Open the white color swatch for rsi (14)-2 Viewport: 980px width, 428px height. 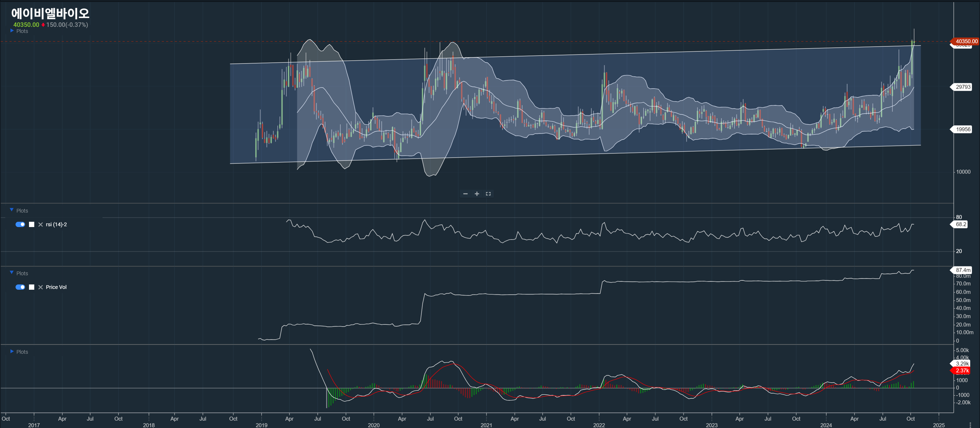[x=32, y=225]
